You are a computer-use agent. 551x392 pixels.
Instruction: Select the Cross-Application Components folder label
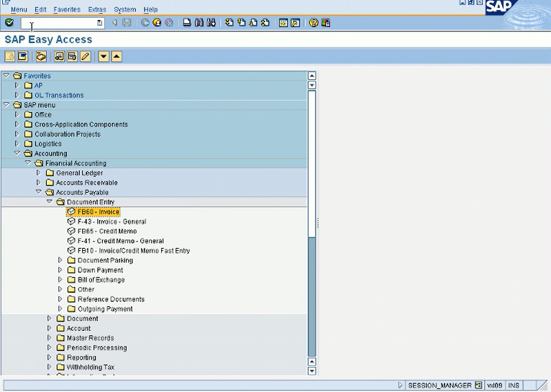click(x=81, y=124)
